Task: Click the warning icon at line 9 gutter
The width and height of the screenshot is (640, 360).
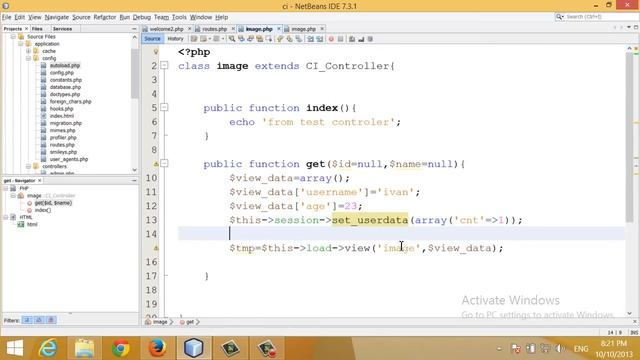Action: pos(156,164)
